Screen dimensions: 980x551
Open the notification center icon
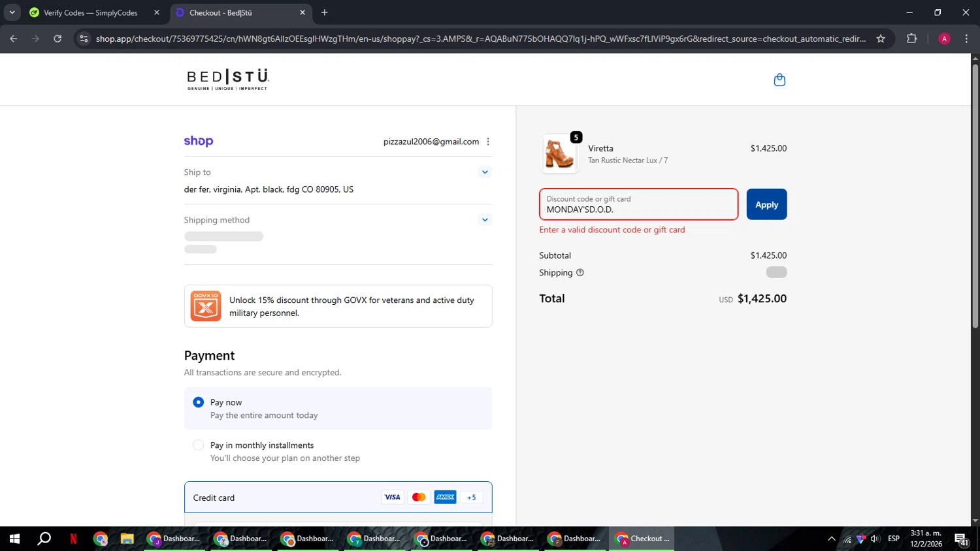[x=962, y=539]
